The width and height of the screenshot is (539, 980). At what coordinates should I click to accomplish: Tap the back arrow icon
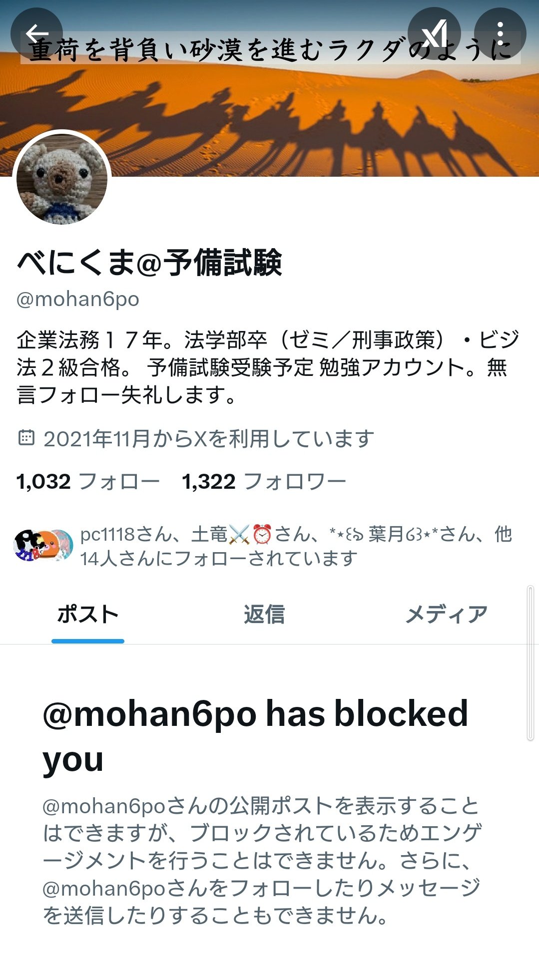tap(36, 33)
